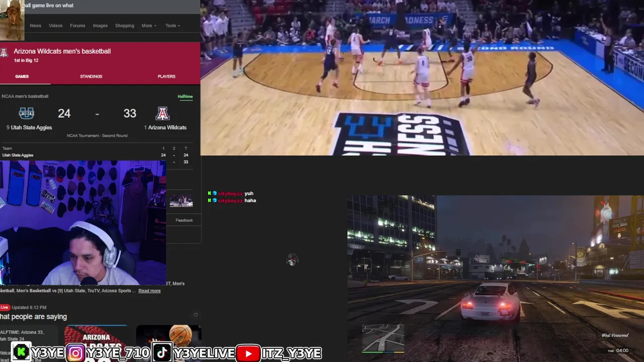Click the Arizona Wildcats logo beside the score
The width and height of the screenshot is (644, 362).
pos(162,113)
